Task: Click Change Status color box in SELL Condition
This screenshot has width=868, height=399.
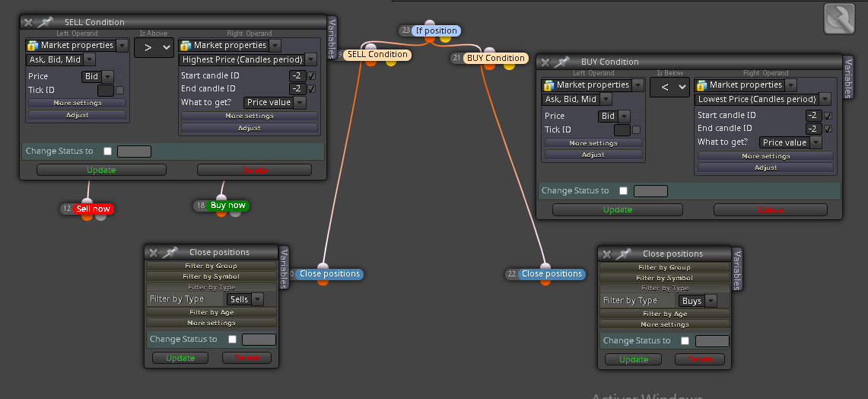Action: [x=134, y=152]
